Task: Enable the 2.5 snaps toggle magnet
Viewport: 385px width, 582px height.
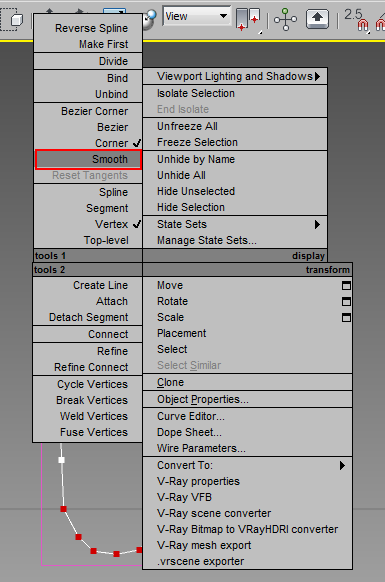Action: 358,19
